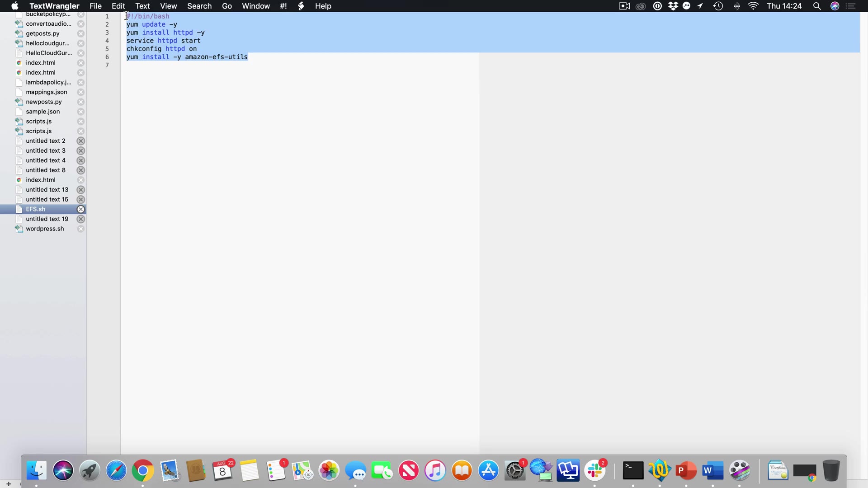Select getposts.py in documents sidebar

tap(42, 33)
